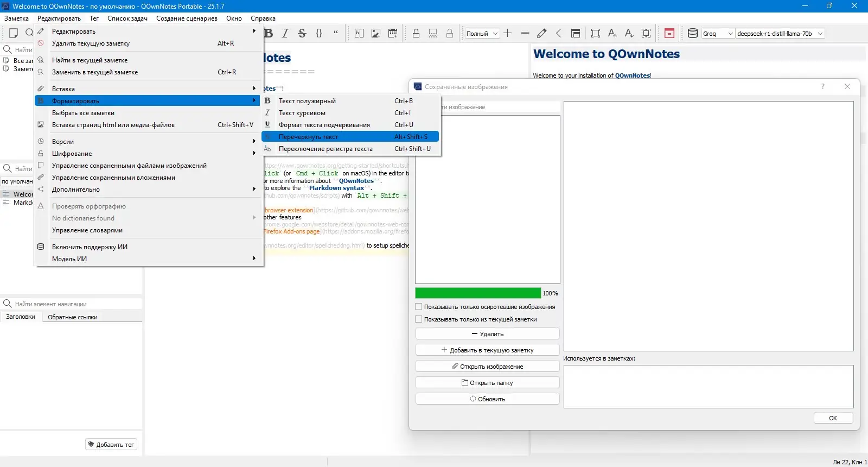868x467 pixels.
Task: Choose 'Переключение регистра текста'
Action: (x=350, y=149)
